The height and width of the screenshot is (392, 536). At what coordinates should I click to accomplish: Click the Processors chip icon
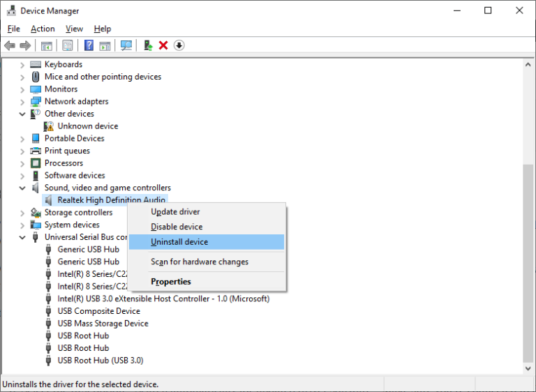pyautogui.click(x=36, y=163)
